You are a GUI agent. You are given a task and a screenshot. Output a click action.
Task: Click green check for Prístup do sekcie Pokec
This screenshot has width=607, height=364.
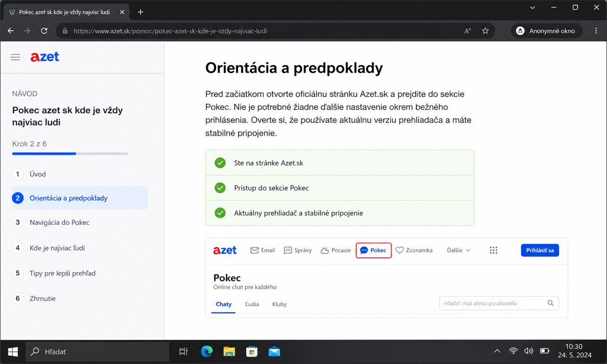pyautogui.click(x=220, y=188)
